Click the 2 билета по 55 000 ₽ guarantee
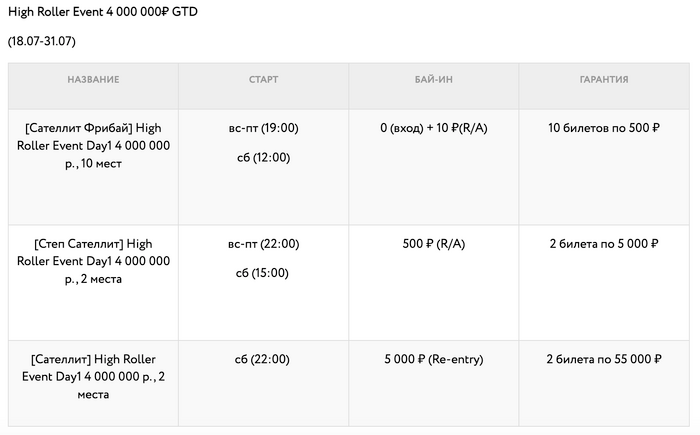The image size is (700, 435). click(603, 359)
